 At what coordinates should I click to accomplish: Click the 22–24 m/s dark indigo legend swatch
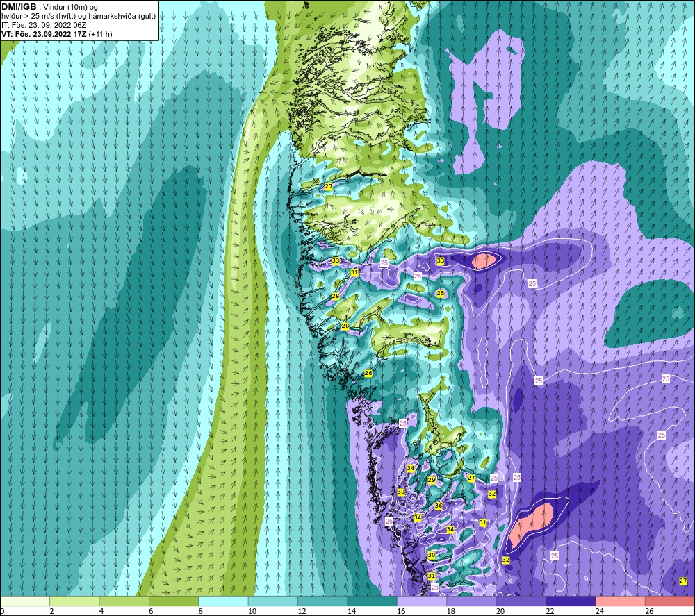[571, 601]
